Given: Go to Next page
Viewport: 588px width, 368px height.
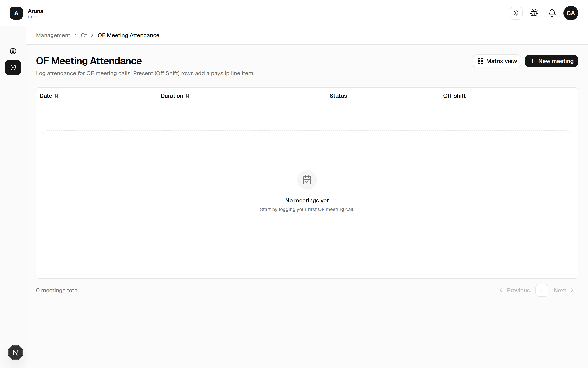Looking at the screenshot, I should coord(564,290).
